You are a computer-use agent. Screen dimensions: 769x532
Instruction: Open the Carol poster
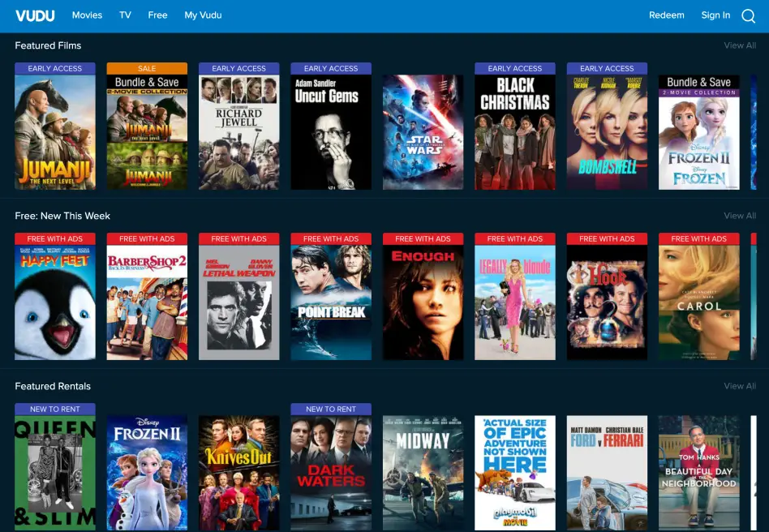[699, 302]
